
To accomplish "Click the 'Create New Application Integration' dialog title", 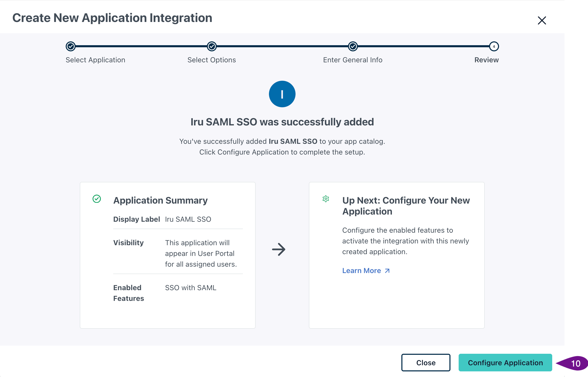I will [x=112, y=18].
